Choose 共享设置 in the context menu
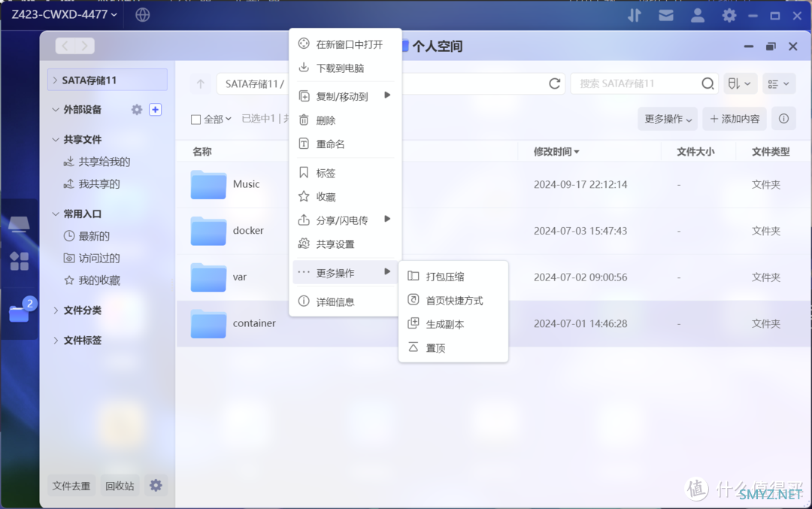Image resolution: width=812 pixels, height=509 pixels. point(345,244)
